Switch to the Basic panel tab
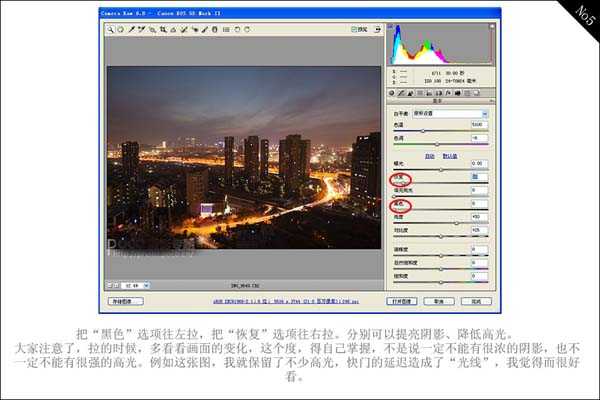The width and height of the screenshot is (600, 400). tap(391, 93)
